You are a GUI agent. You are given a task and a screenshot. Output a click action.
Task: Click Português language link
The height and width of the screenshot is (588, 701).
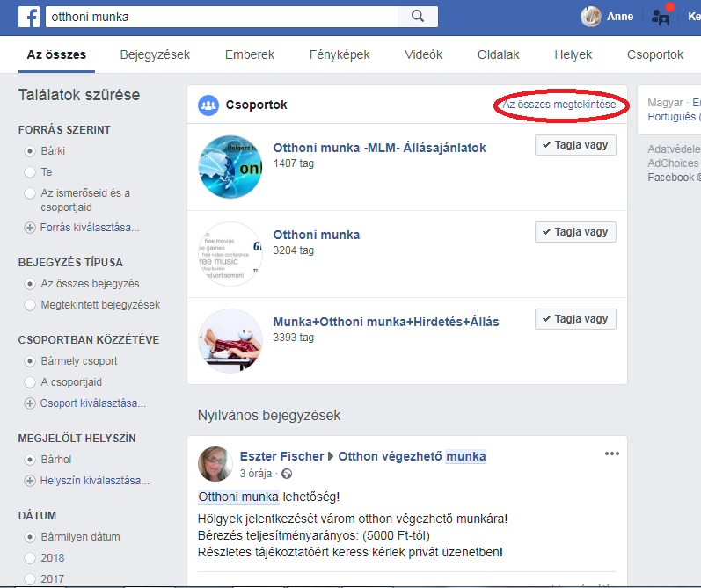tap(672, 117)
